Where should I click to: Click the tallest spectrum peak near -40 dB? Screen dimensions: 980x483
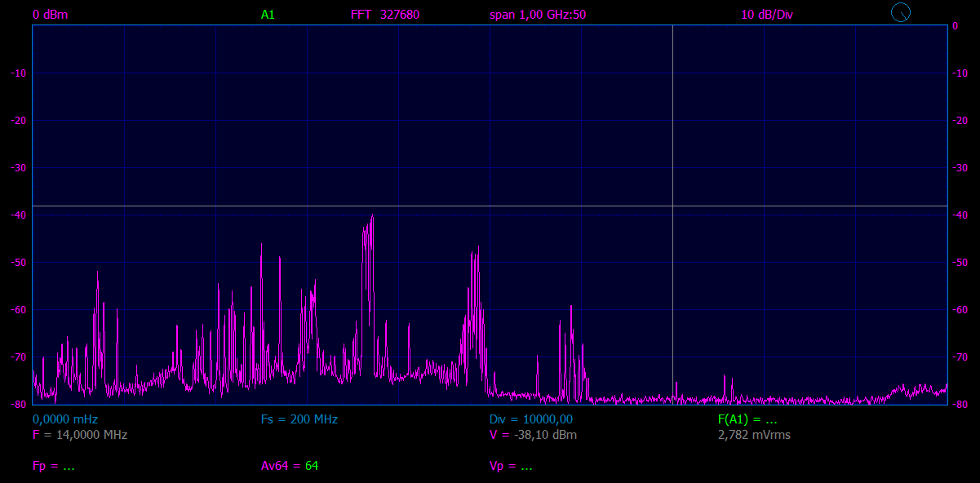[372, 215]
